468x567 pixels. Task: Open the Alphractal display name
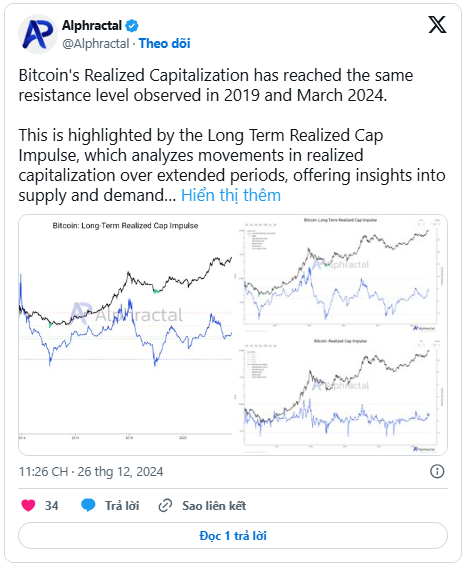click(92, 26)
